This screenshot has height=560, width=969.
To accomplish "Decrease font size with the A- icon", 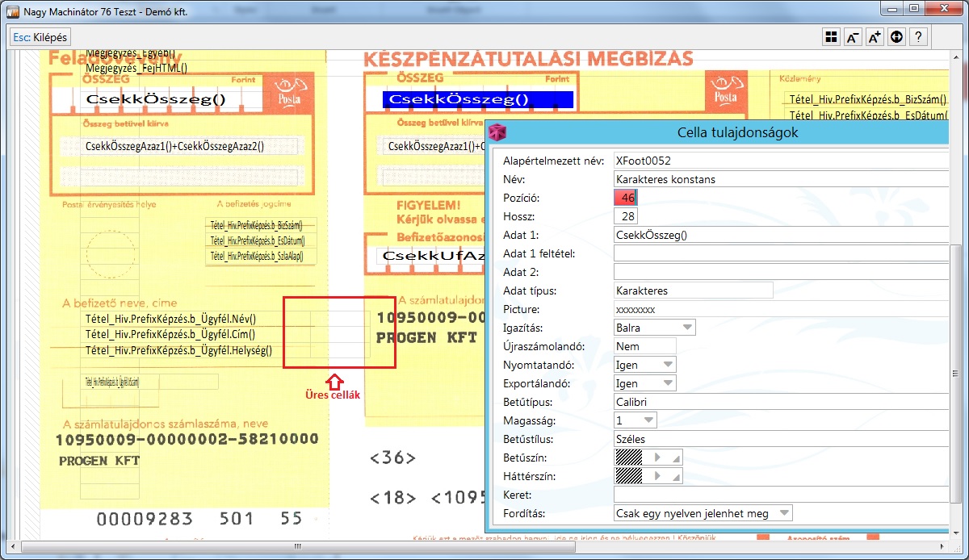I will 853,37.
